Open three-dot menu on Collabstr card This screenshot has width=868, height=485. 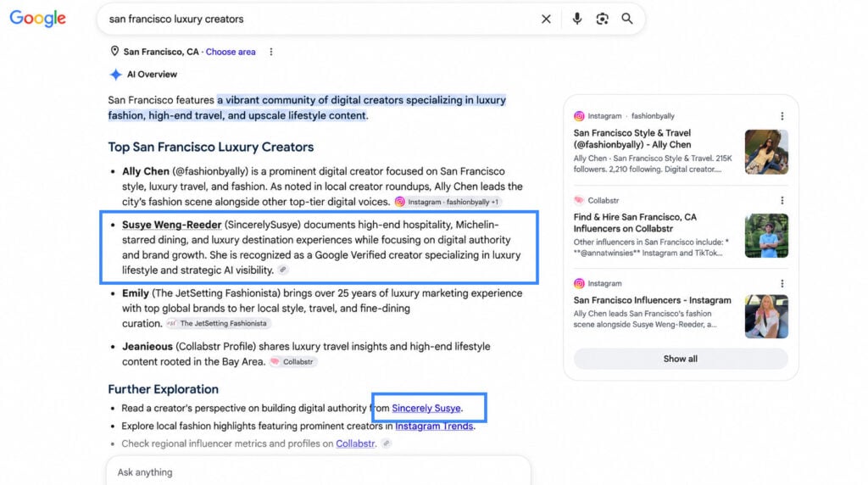click(x=782, y=200)
